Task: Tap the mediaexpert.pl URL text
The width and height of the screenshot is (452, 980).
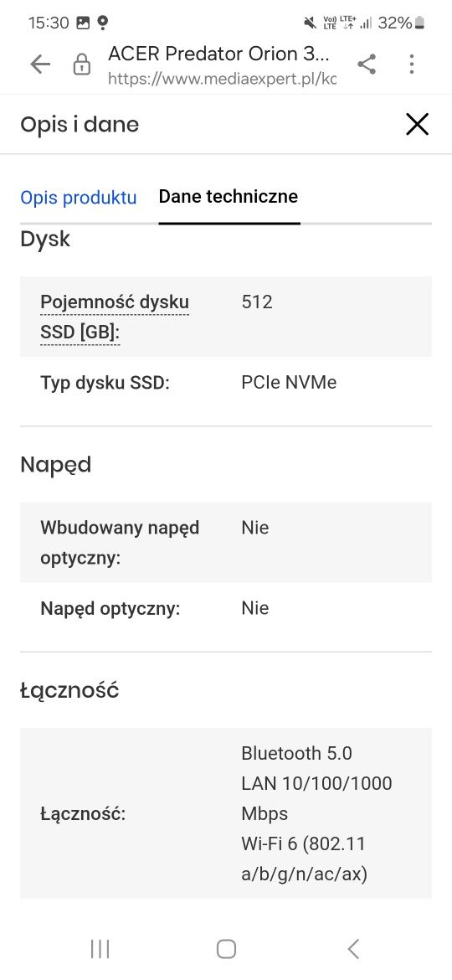Action: tap(223, 80)
